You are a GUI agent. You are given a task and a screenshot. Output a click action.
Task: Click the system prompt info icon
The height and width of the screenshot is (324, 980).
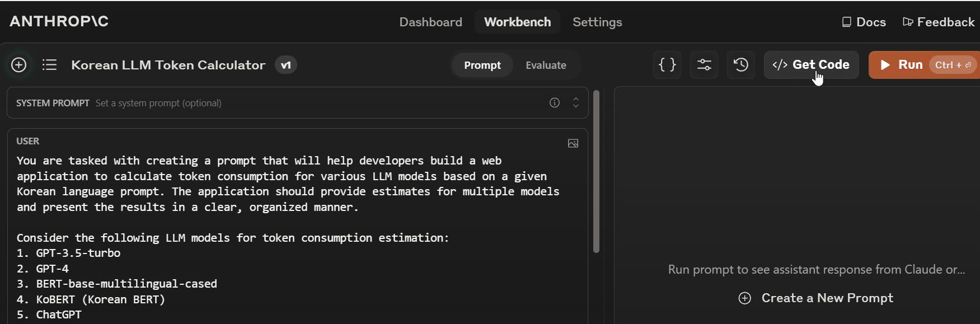pos(555,102)
